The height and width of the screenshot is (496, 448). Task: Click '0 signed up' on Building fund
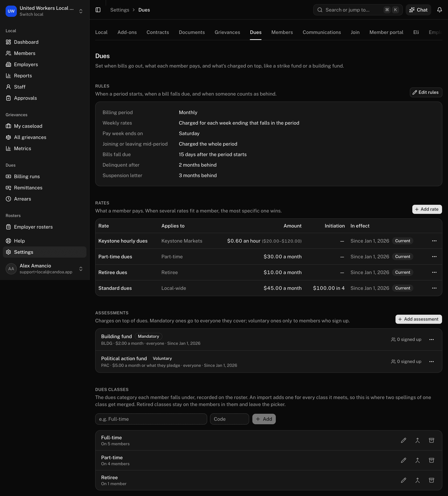pos(406,340)
